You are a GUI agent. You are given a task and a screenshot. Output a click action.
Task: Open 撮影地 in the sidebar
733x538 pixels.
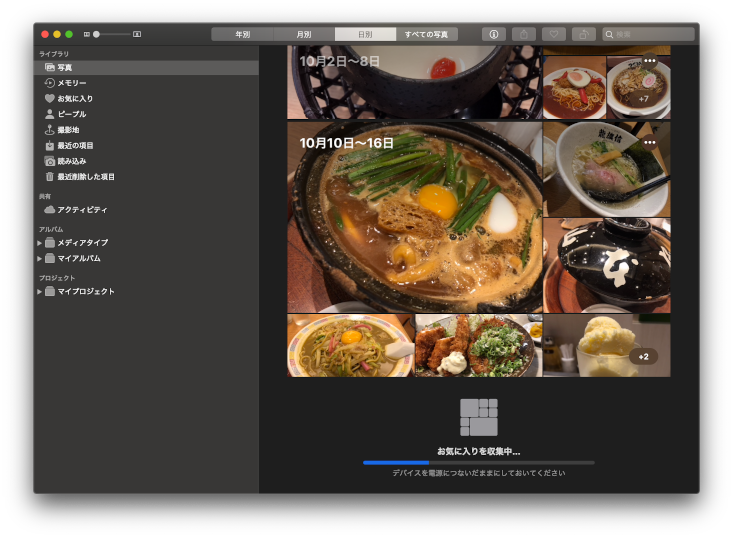coord(146,129)
